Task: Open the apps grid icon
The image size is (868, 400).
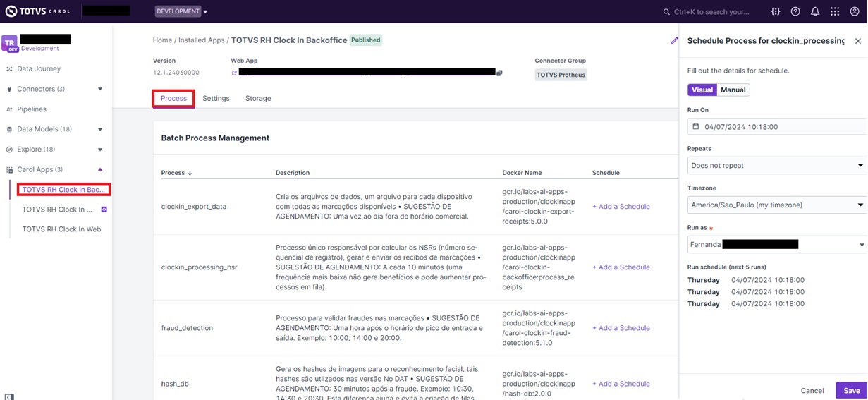Action: click(x=835, y=11)
